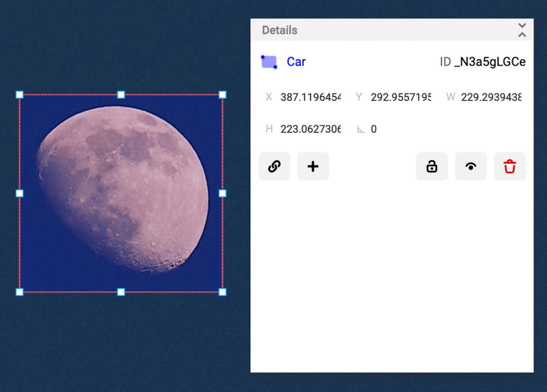Click the top-center resize handle of the bounding box

click(x=121, y=94)
